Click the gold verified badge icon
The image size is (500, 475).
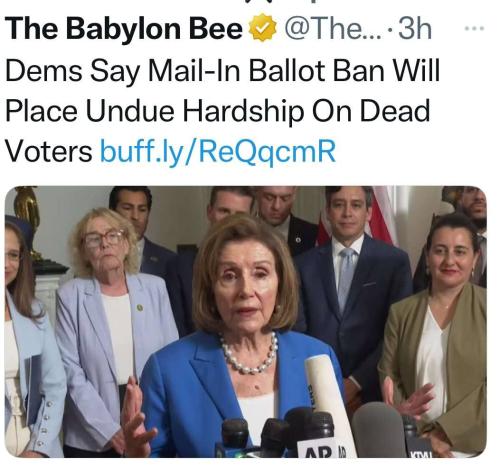(263, 27)
